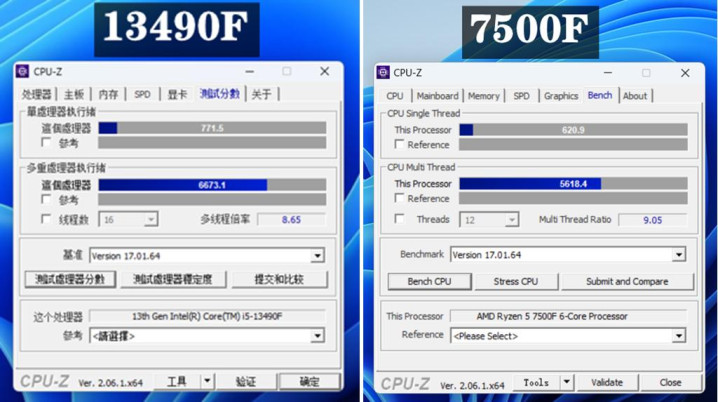718x402 pixels.
Task: Select 测试分数 tab in left window
Action: (x=220, y=94)
